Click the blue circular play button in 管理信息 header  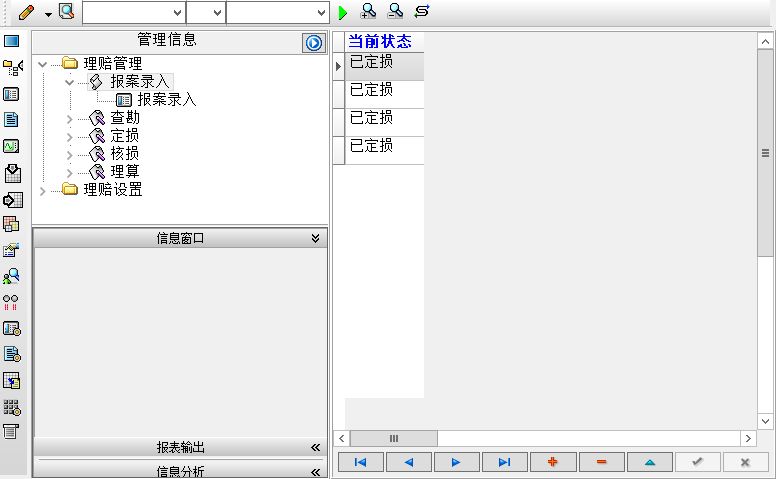314,43
